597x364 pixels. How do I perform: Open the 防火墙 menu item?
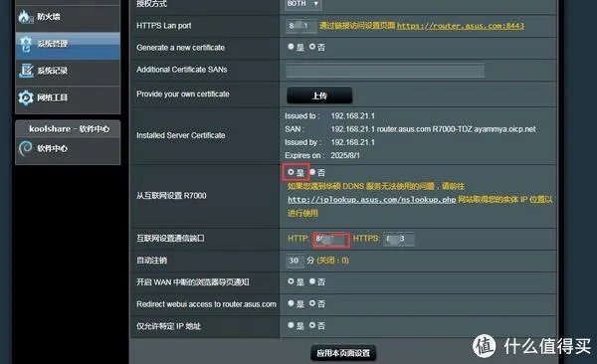[68, 18]
